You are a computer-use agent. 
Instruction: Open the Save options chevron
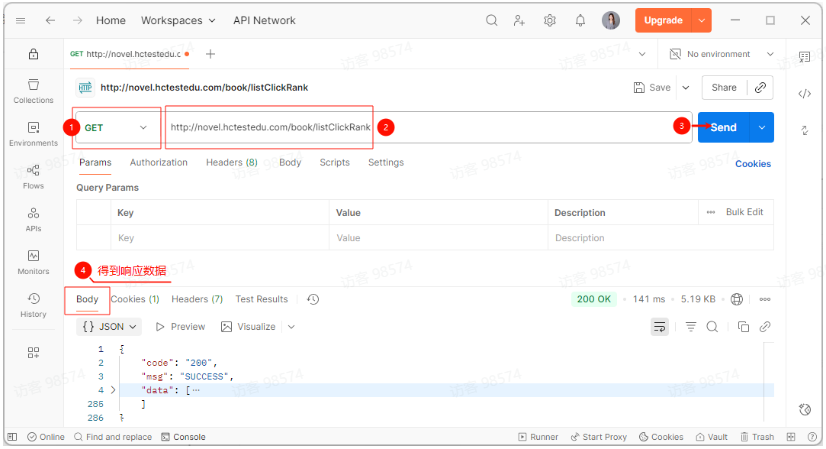pyautogui.click(x=686, y=87)
